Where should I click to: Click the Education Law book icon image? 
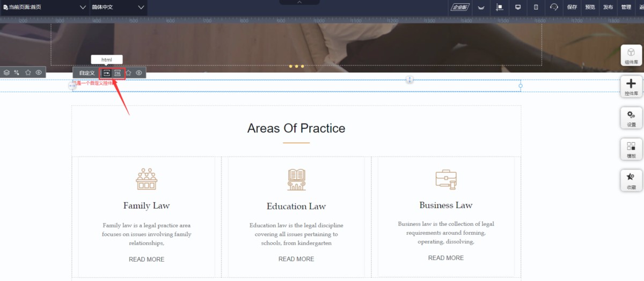point(296,180)
